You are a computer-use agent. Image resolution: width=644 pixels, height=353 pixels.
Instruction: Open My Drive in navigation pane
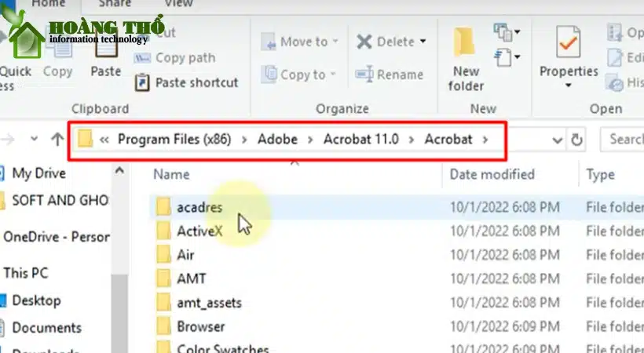(x=38, y=173)
